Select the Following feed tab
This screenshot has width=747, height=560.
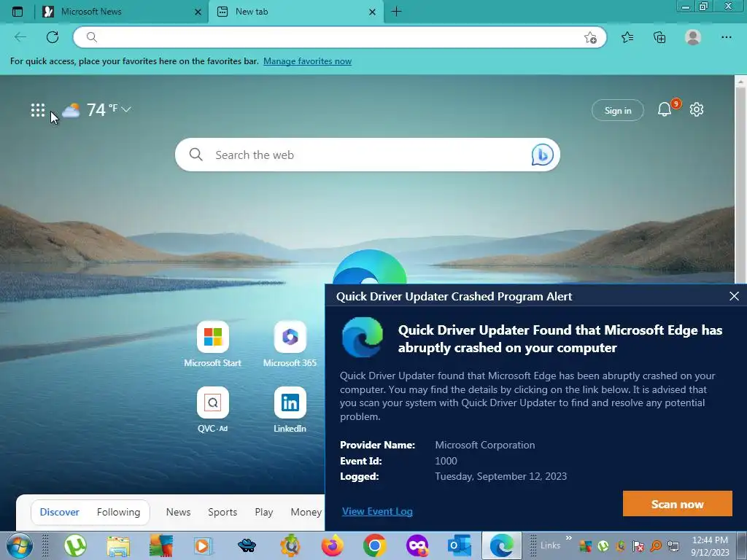(x=119, y=512)
